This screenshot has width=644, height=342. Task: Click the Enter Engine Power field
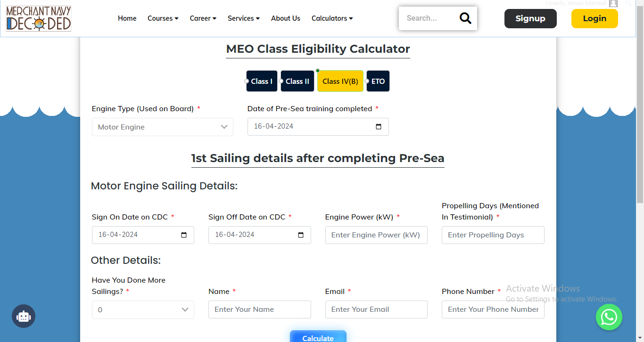(x=376, y=235)
